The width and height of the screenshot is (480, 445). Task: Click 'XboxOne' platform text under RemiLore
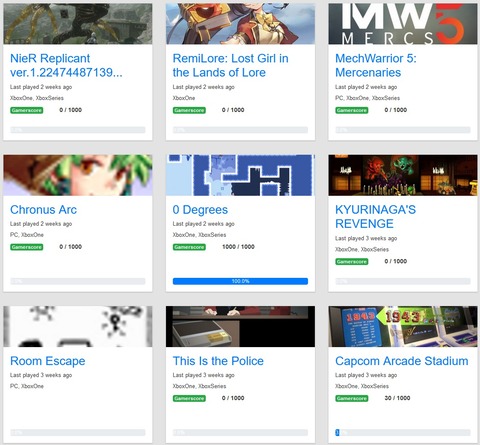coord(184,98)
